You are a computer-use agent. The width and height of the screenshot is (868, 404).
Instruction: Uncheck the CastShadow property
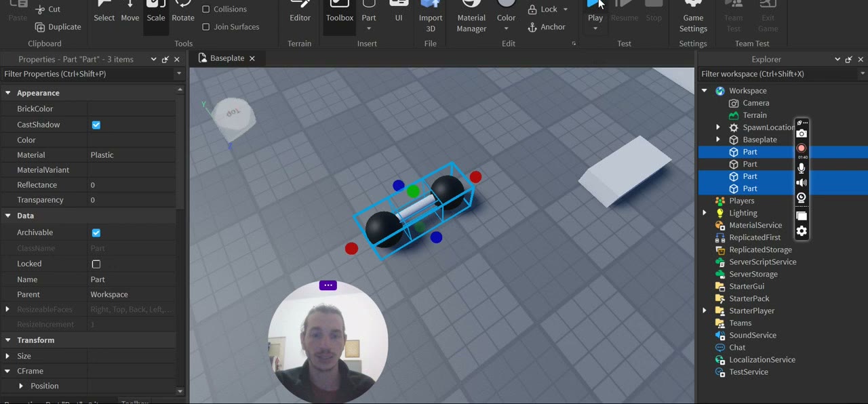coord(96,125)
